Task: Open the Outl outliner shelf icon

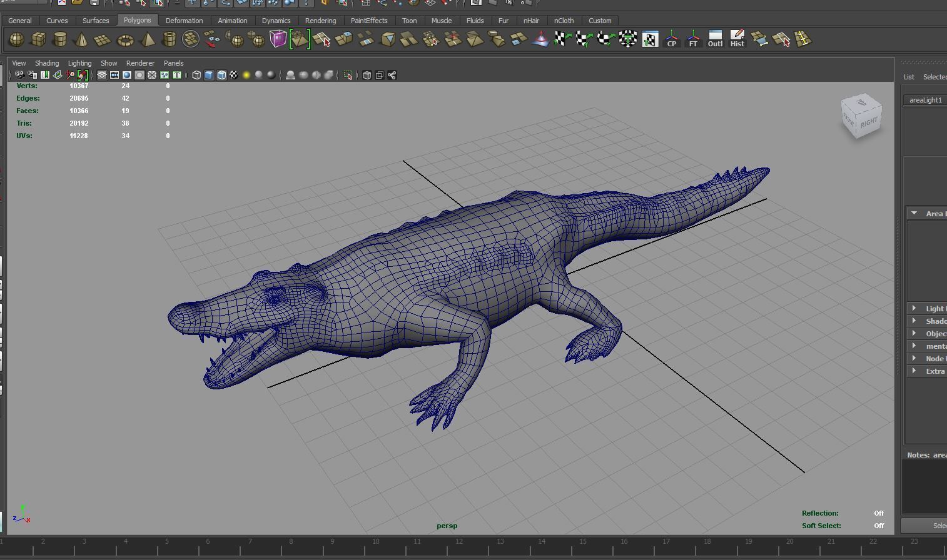Action: tap(715, 40)
